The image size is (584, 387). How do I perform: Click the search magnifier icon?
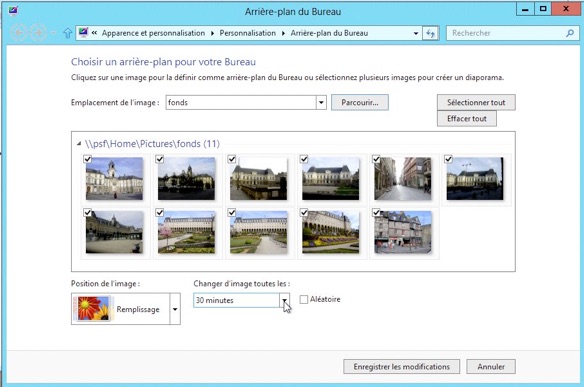coord(570,33)
